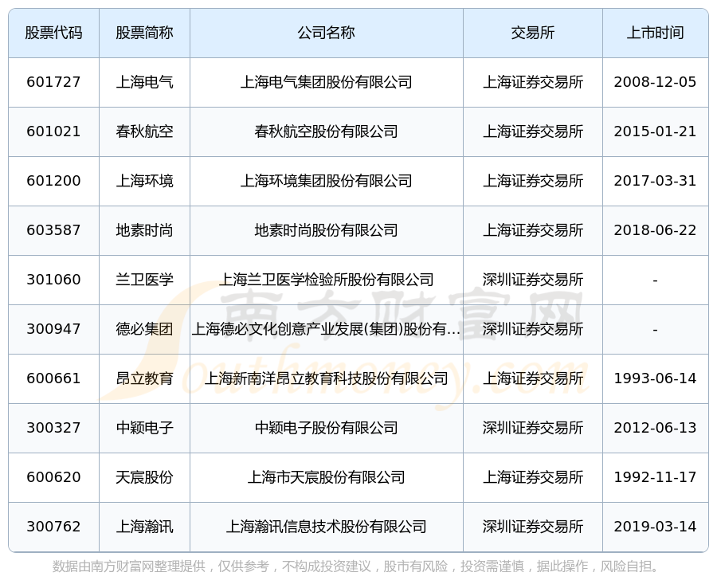Click the 股票简称 column header
Viewport: 717px width, 588px height.
(x=144, y=33)
